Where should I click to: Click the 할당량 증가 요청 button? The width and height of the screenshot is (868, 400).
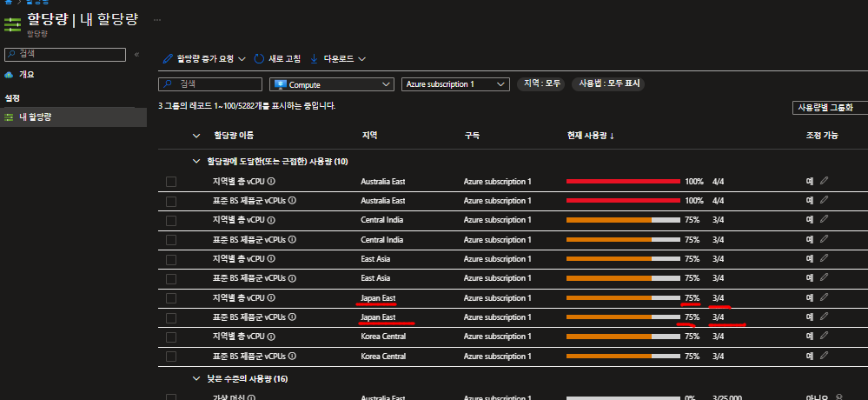tap(204, 59)
